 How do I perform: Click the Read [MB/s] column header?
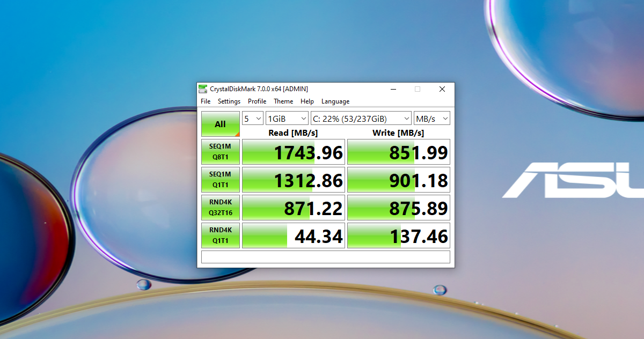[x=293, y=132]
